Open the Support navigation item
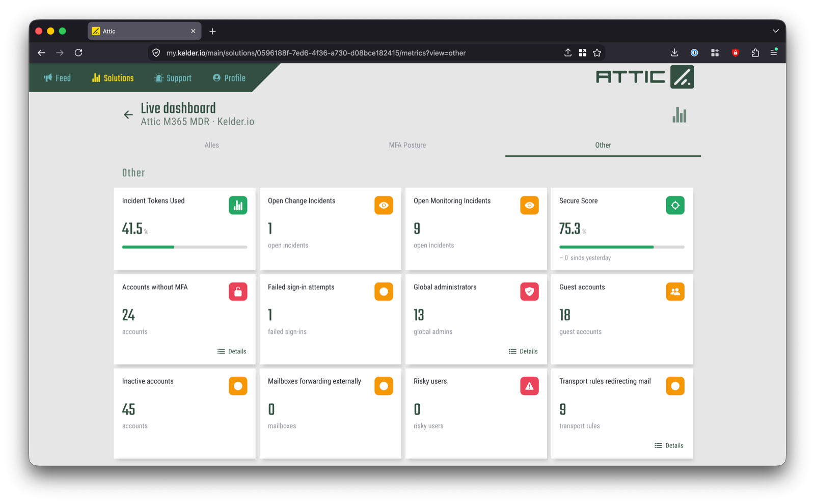Image resolution: width=815 pixels, height=504 pixels. [173, 78]
